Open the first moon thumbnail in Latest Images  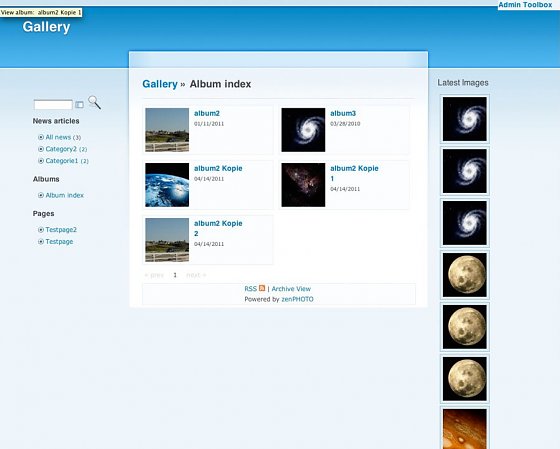pyautogui.click(x=465, y=275)
